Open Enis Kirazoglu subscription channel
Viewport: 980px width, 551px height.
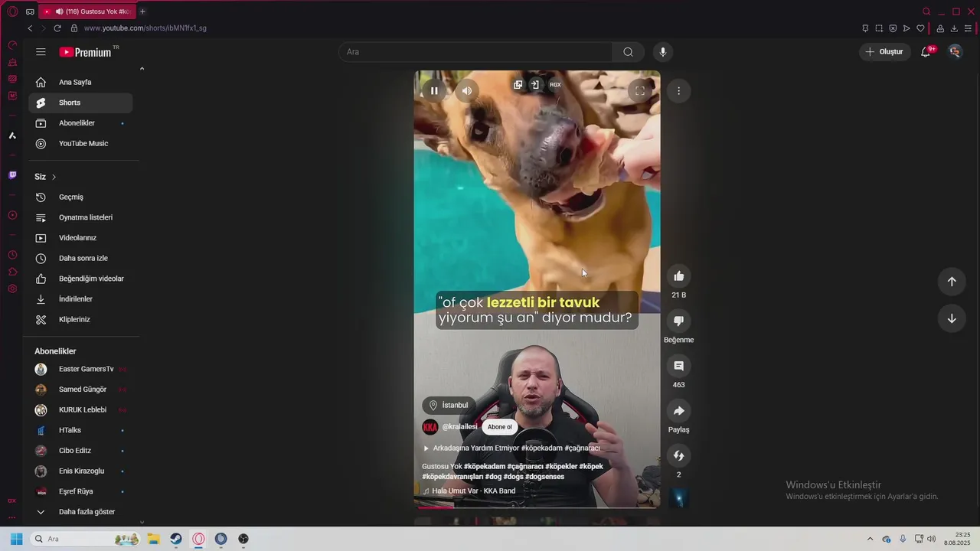(80, 471)
